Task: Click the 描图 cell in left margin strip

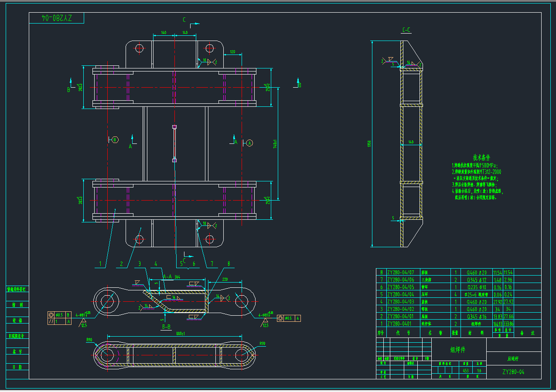Action: (17, 305)
